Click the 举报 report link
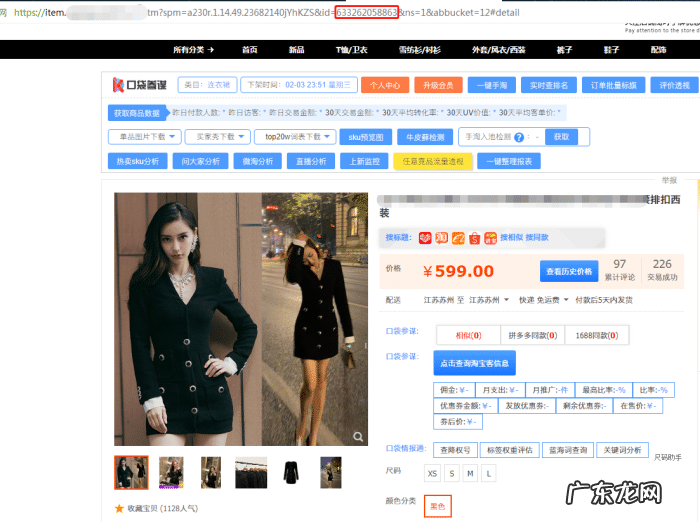 coord(669,180)
